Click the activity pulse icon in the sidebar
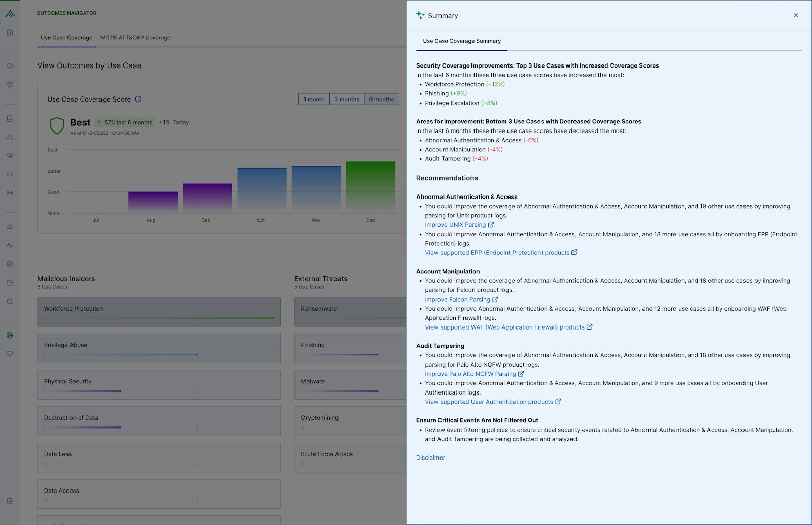 click(10, 245)
